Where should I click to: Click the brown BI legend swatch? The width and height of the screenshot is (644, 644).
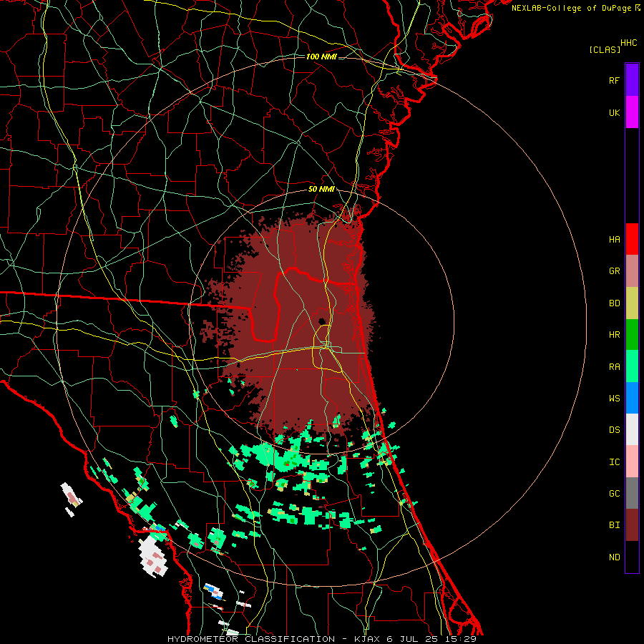632,525
